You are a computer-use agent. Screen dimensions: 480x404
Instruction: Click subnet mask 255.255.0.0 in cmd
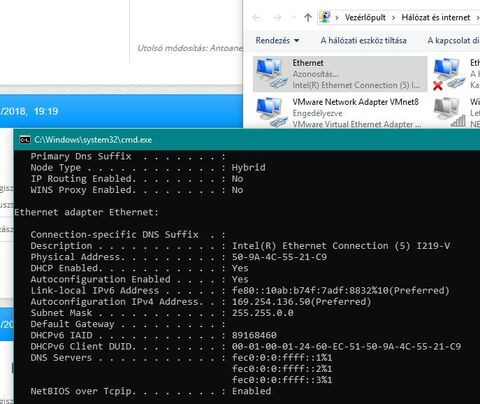coord(263,313)
